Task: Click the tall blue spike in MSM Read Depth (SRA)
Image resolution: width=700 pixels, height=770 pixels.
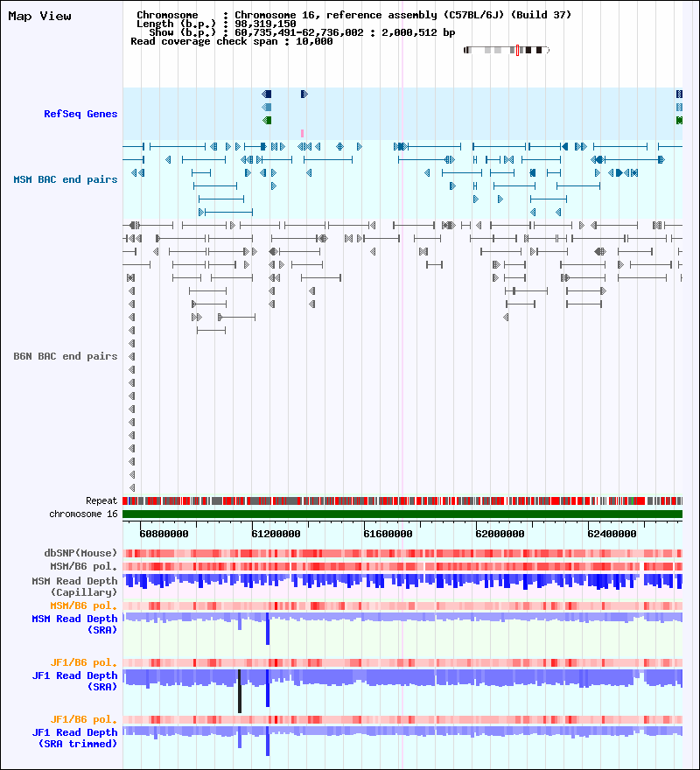Action: coord(268,628)
